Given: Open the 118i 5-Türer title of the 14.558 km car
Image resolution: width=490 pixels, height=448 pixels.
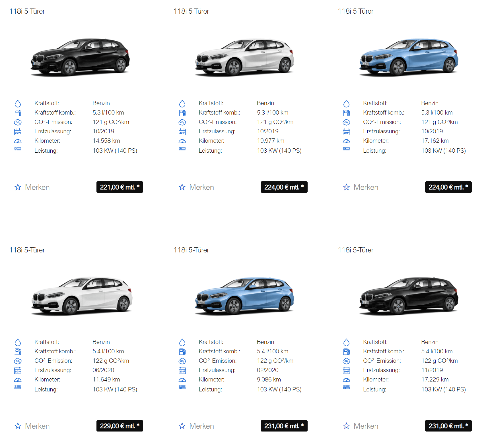Looking at the screenshot, I should coord(27,11).
